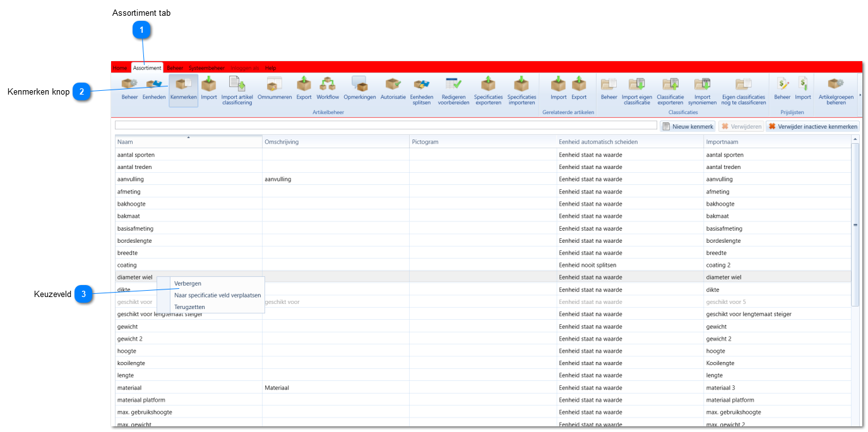Click Export in Gerelateerde artikelen group

579,89
